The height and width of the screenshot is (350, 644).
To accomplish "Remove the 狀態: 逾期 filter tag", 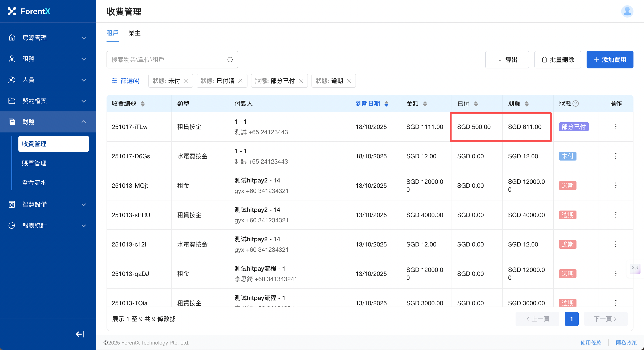I will [349, 80].
